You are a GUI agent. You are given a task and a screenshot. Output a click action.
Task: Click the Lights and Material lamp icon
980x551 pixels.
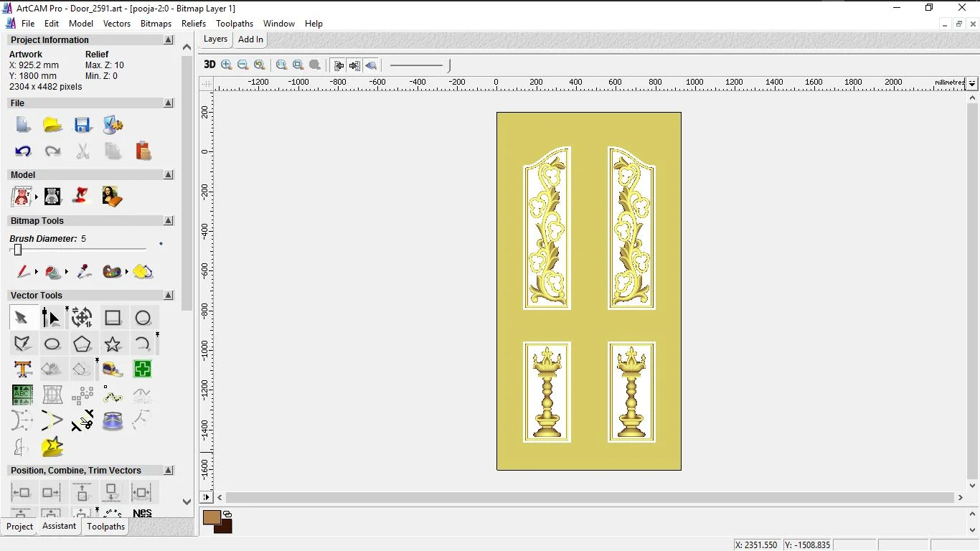[x=82, y=196]
